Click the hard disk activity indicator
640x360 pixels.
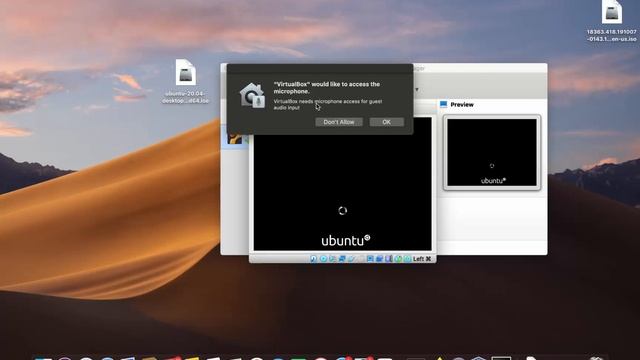point(313,259)
